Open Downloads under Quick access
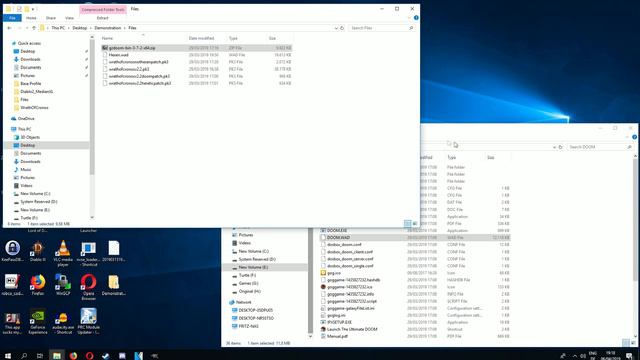This screenshot has width=640, height=360. 30,59
